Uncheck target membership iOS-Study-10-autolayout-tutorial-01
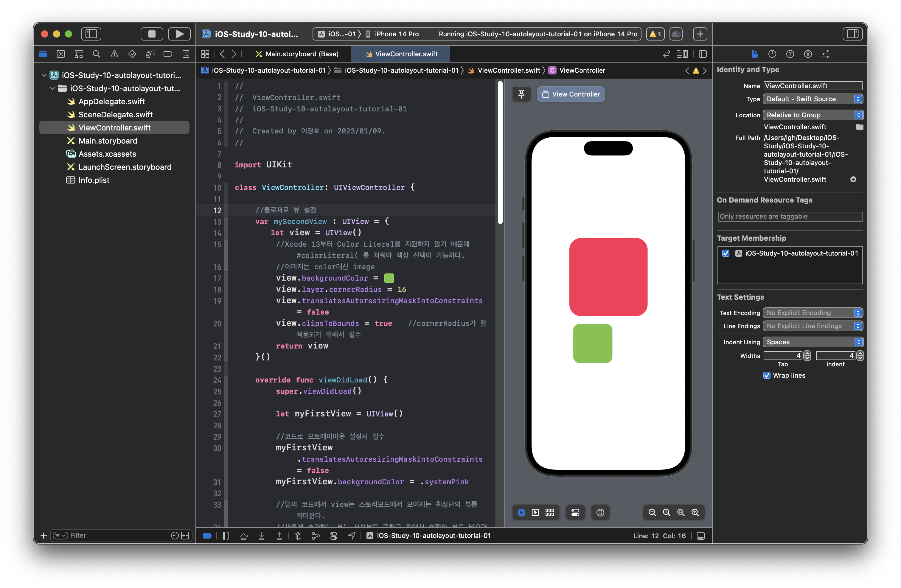The height and width of the screenshot is (588, 901). (726, 253)
